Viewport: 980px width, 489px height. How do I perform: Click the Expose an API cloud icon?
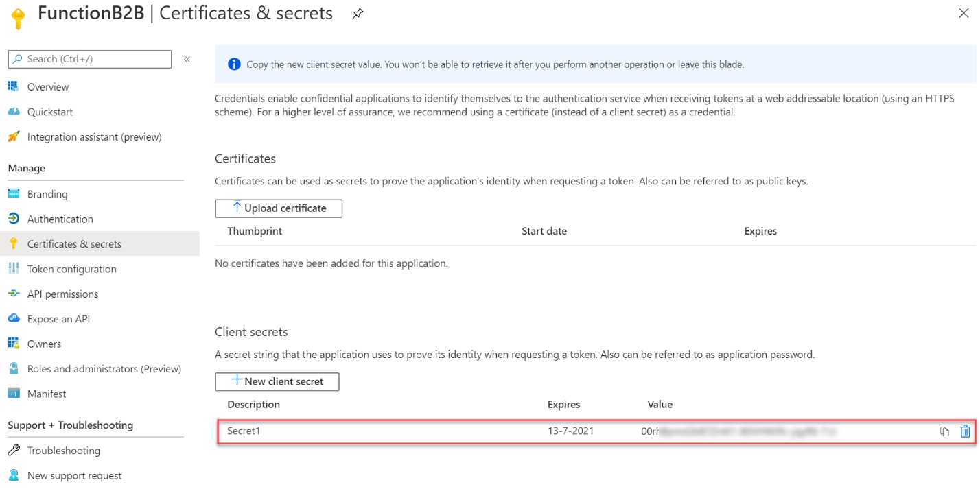pos(14,318)
